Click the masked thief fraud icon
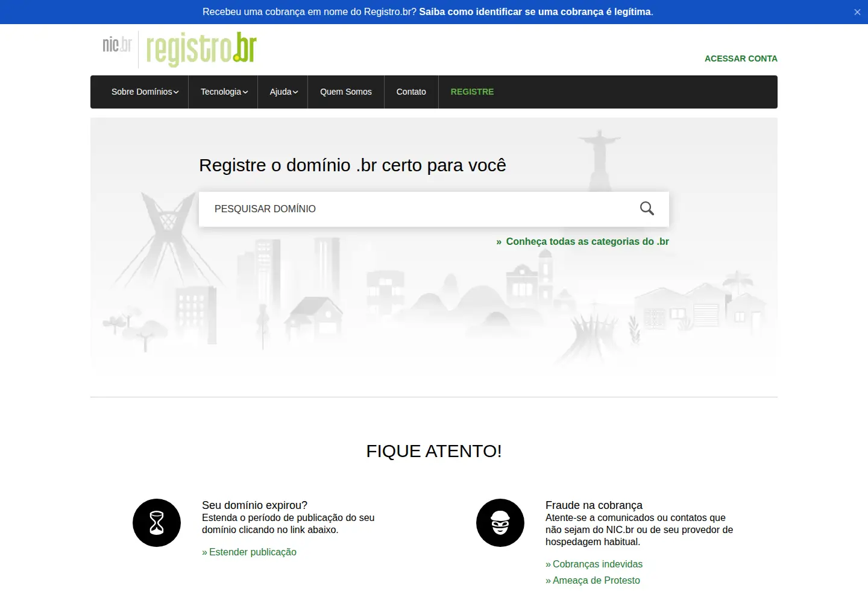 (x=500, y=523)
